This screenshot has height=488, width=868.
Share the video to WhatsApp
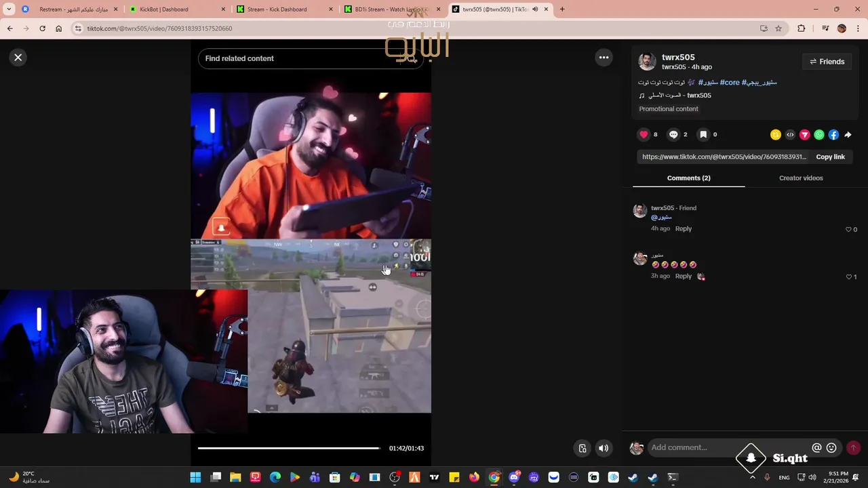819,135
